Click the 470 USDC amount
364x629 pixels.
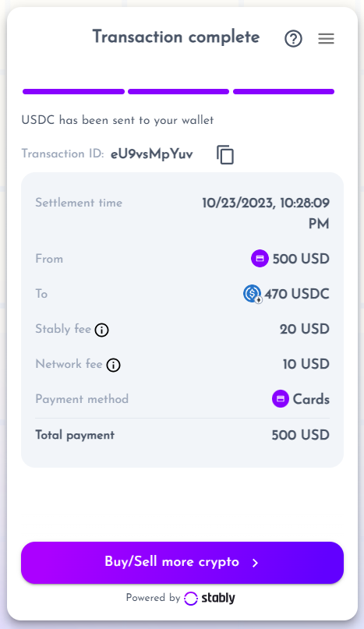click(297, 294)
